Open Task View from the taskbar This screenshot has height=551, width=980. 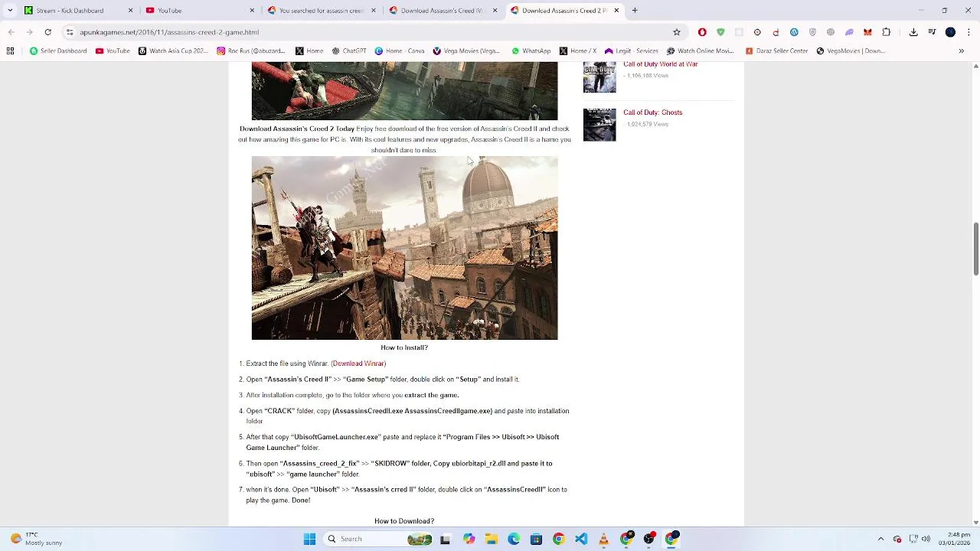(445, 539)
